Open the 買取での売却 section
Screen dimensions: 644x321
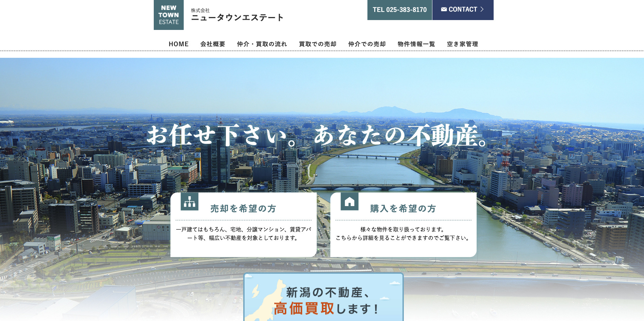(317, 44)
